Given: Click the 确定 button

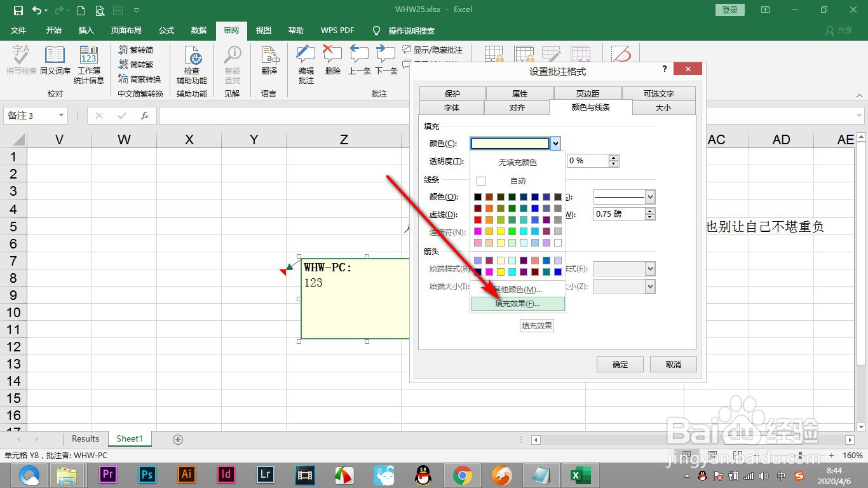Looking at the screenshot, I should (x=620, y=365).
